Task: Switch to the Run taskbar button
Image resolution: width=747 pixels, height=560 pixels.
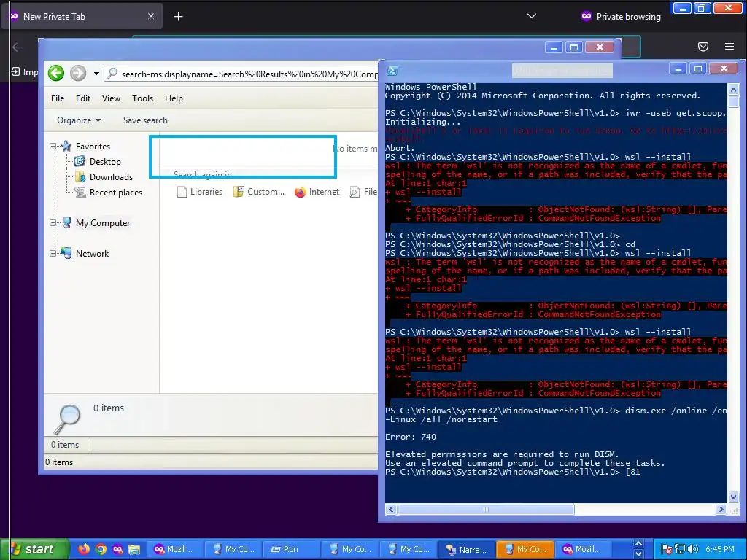Action: coord(290,549)
